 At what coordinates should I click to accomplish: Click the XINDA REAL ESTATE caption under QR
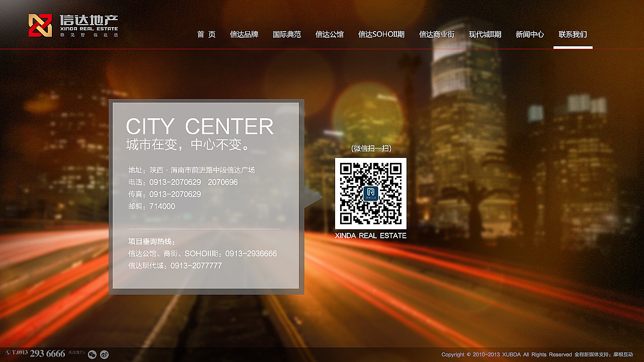371,235
